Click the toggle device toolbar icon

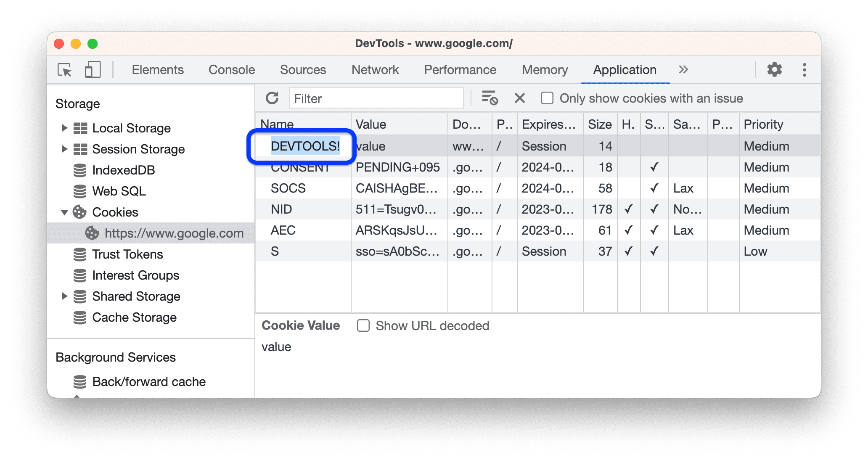click(92, 69)
